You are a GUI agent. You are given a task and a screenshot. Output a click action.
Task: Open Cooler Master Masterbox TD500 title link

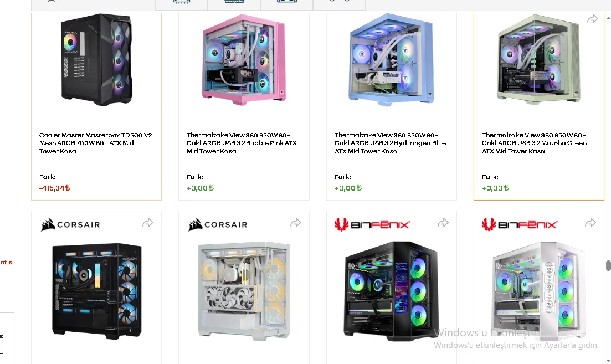coord(95,143)
